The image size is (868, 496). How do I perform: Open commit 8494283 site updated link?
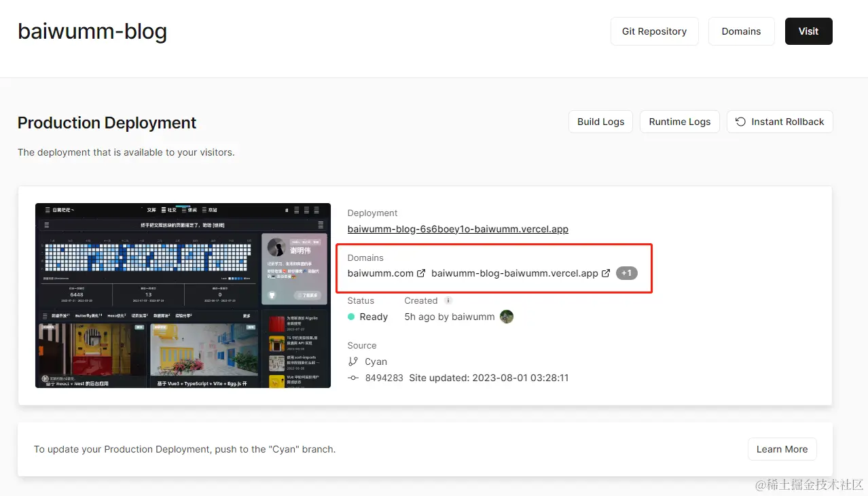pos(467,378)
